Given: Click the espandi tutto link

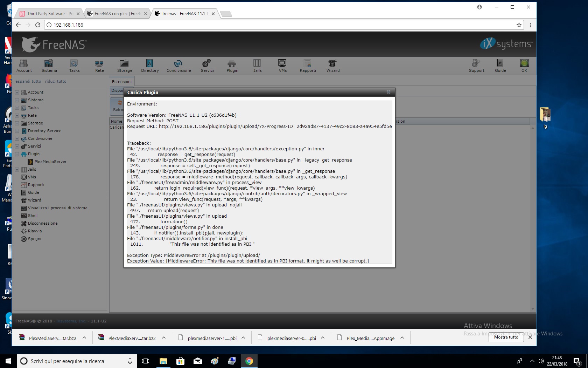Looking at the screenshot, I should tap(28, 81).
